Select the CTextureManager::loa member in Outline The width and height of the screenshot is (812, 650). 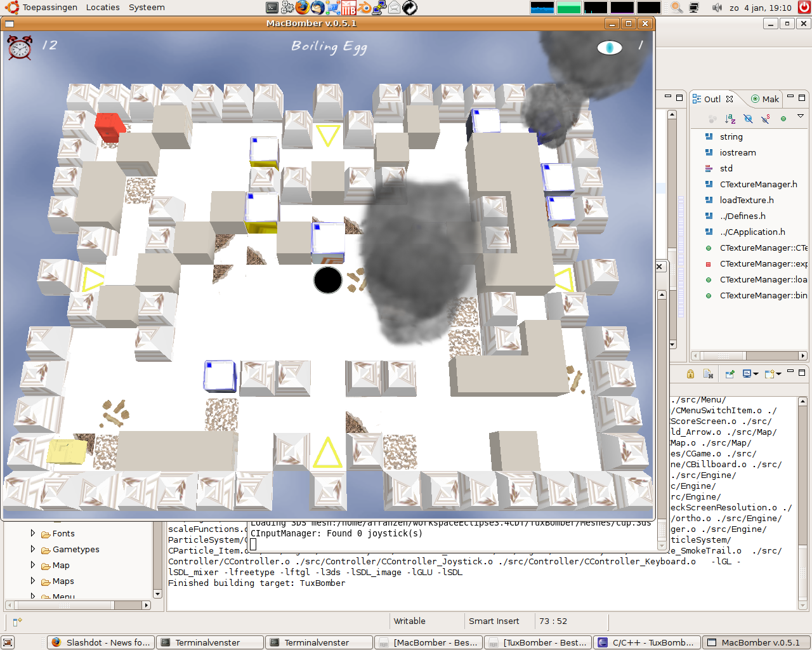(763, 279)
